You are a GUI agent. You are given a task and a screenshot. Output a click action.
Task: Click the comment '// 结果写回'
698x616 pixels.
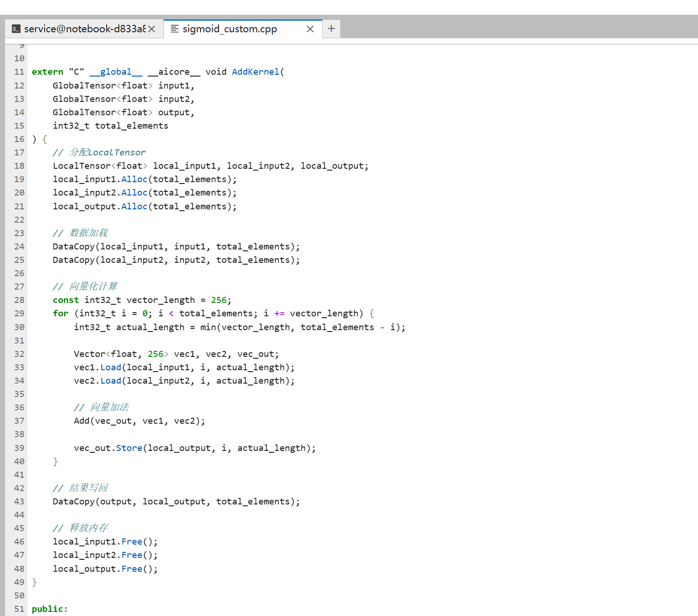[x=80, y=488]
